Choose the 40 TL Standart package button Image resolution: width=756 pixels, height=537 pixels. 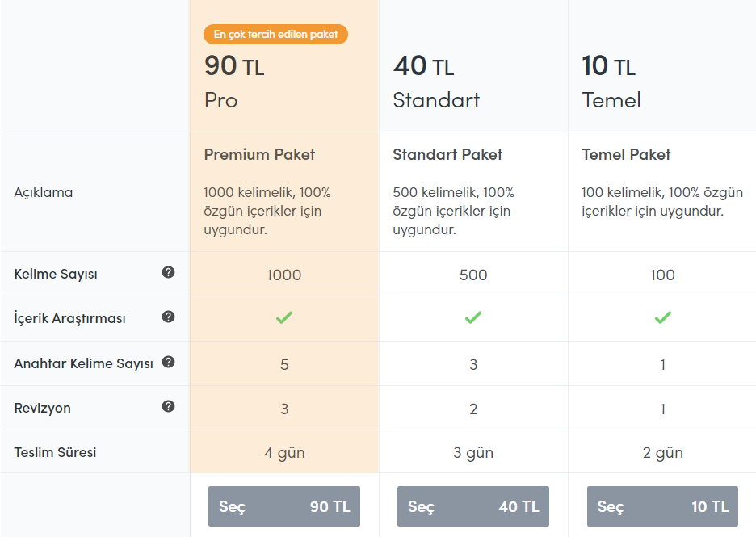(473, 506)
